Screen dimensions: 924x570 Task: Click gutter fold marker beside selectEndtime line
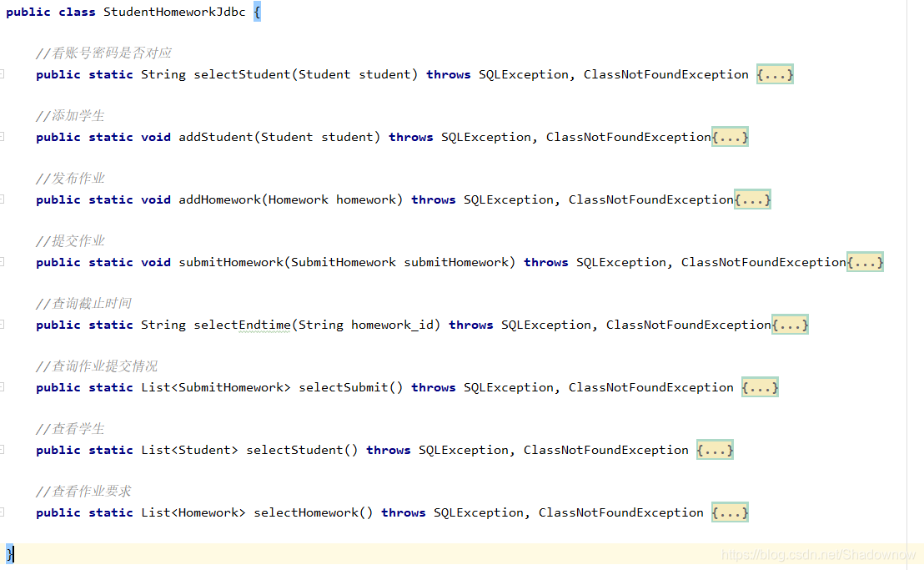click(x=2, y=325)
